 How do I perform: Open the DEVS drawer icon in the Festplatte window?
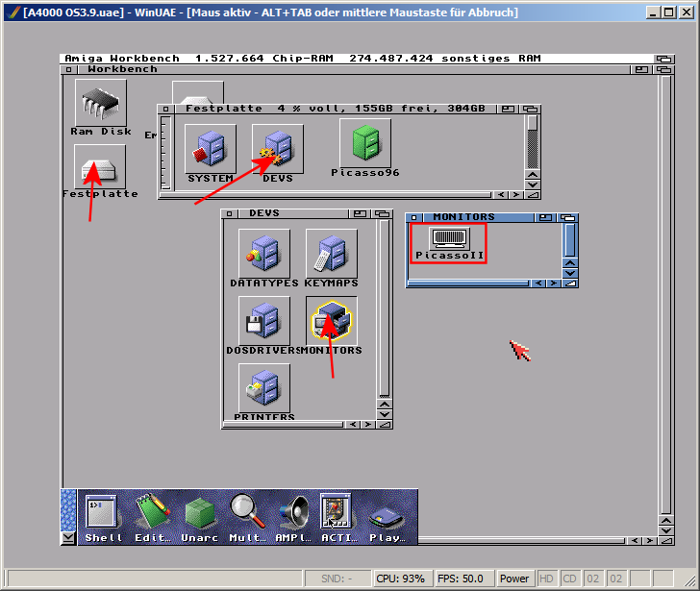tap(277, 149)
